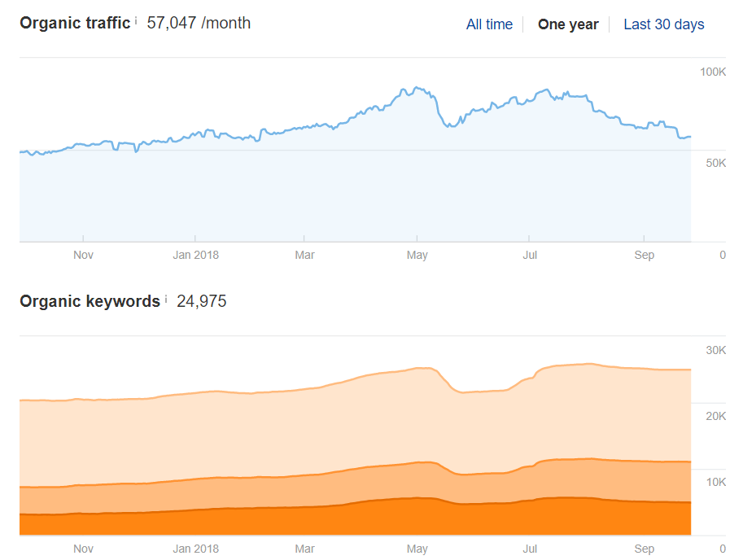Click Mar label under traffic chart
This screenshot has width=743, height=560.
[304, 255]
